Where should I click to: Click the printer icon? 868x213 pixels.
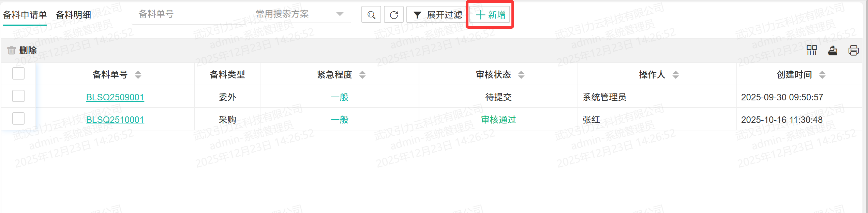click(x=853, y=51)
